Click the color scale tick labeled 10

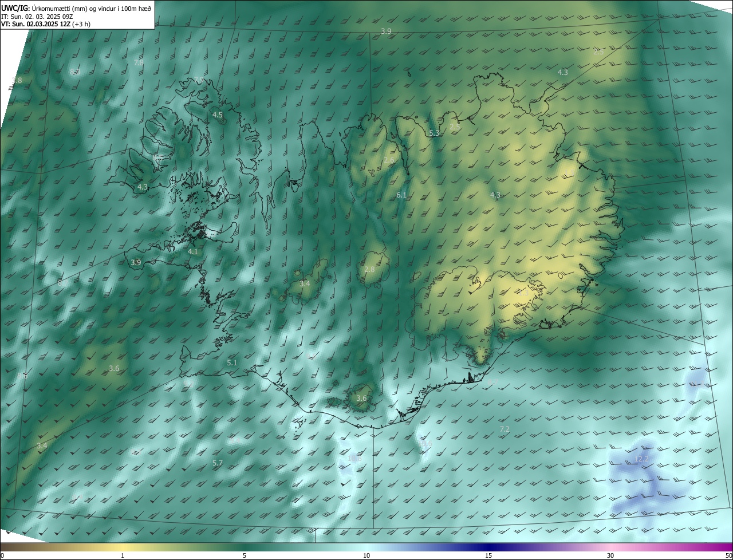pyautogui.click(x=366, y=555)
